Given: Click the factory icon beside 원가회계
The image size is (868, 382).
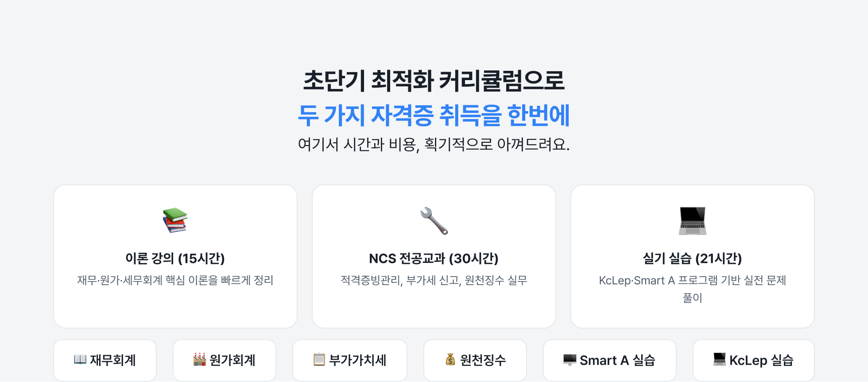Looking at the screenshot, I should pos(200,359).
